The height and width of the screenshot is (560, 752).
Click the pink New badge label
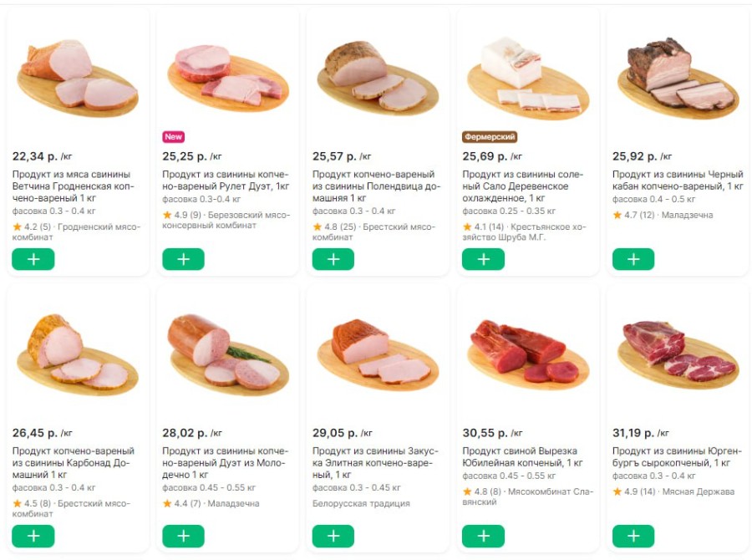tap(174, 136)
